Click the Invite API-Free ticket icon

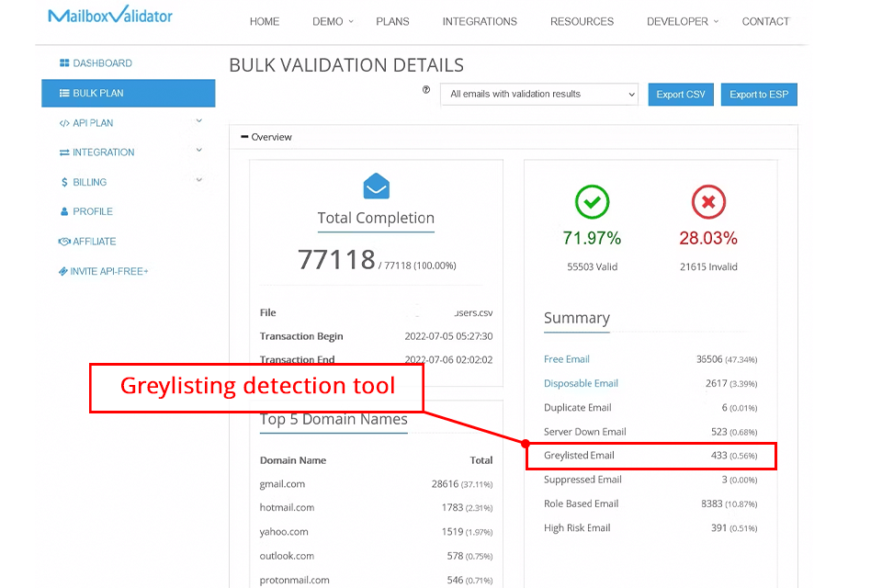[x=63, y=271]
